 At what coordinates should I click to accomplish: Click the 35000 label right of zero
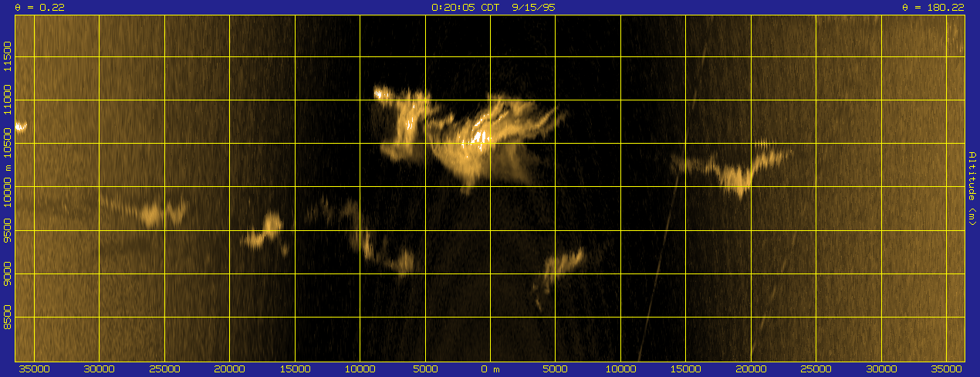[948, 369]
